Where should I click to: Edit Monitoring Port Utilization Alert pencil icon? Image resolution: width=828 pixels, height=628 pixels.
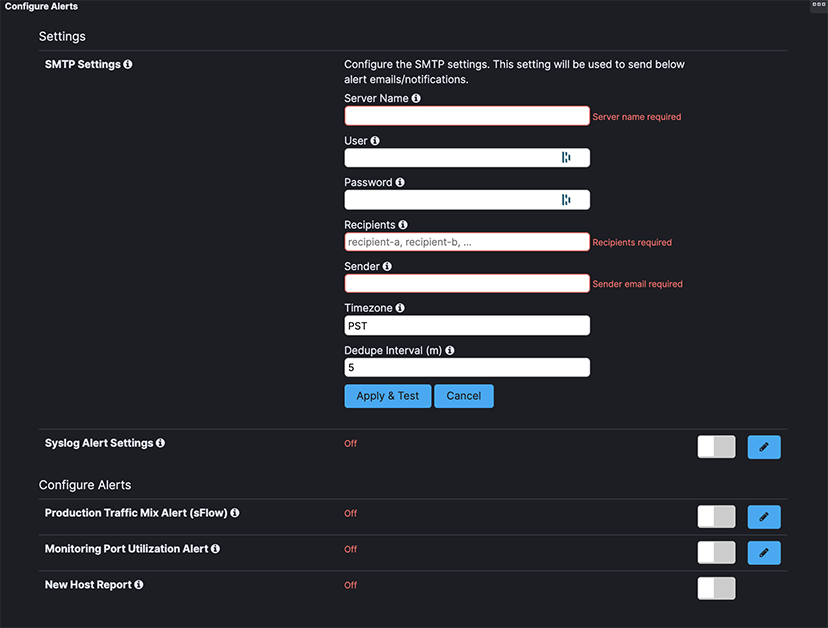coord(764,552)
